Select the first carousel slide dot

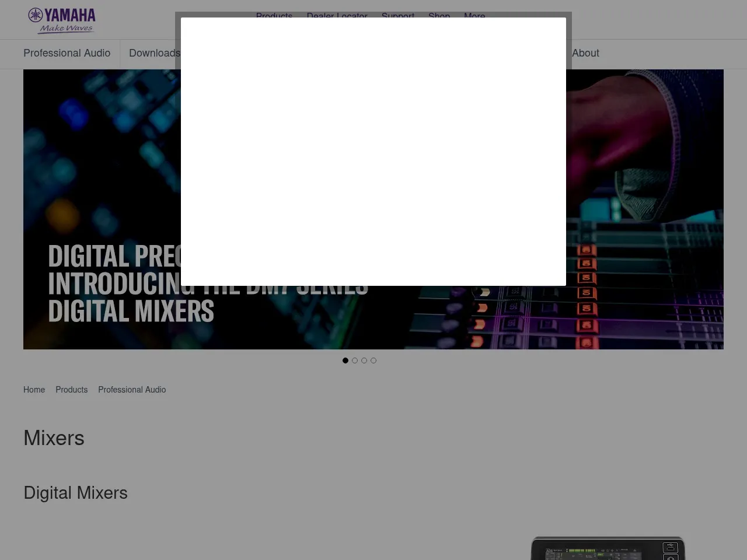(x=345, y=360)
